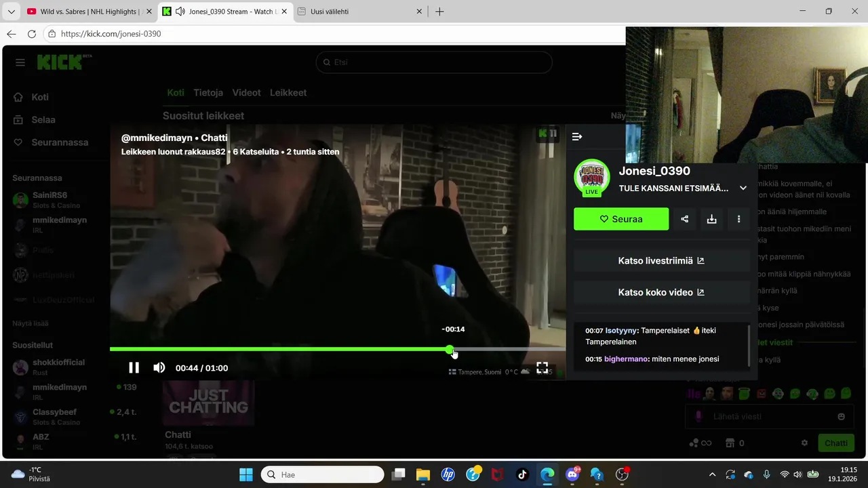Click the Chatti category name
868x488 pixels.
pyautogui.click(x=178, y=434)
